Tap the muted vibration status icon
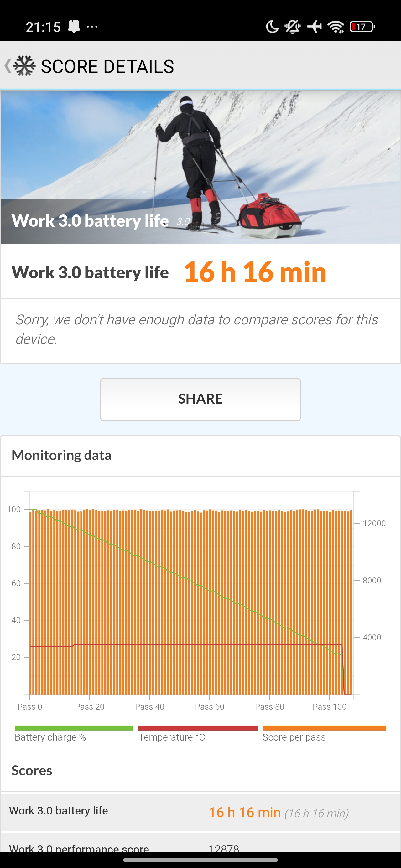The image size is (401, 868). tap(293, 26)
